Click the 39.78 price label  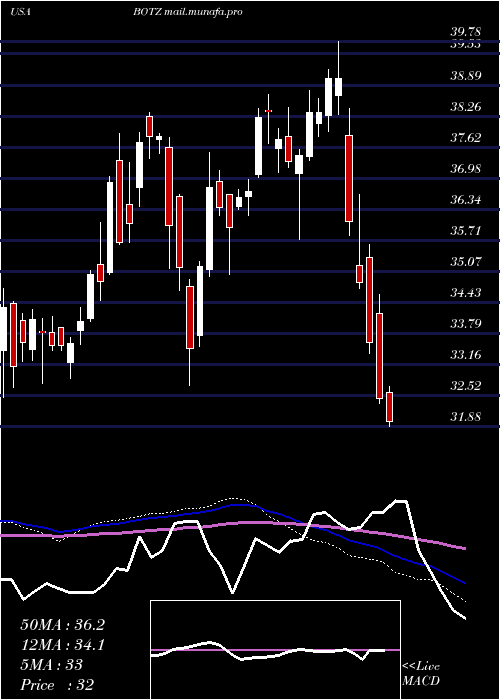[x=466, y=32]
